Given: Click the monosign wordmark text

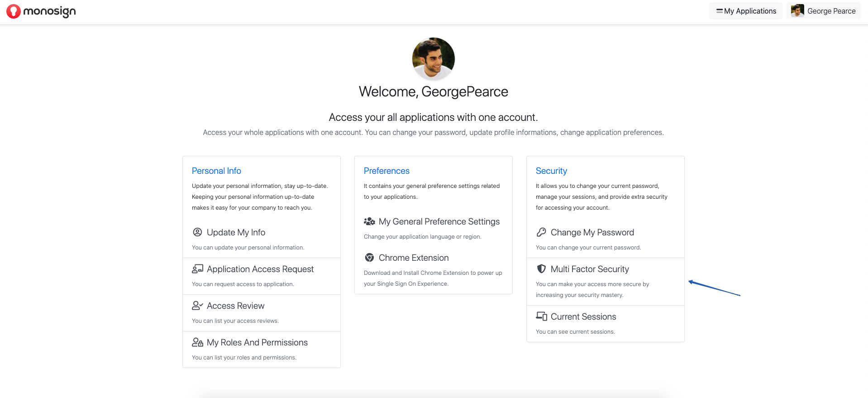Looking at the screenshot, I should [x=49, y=12].
